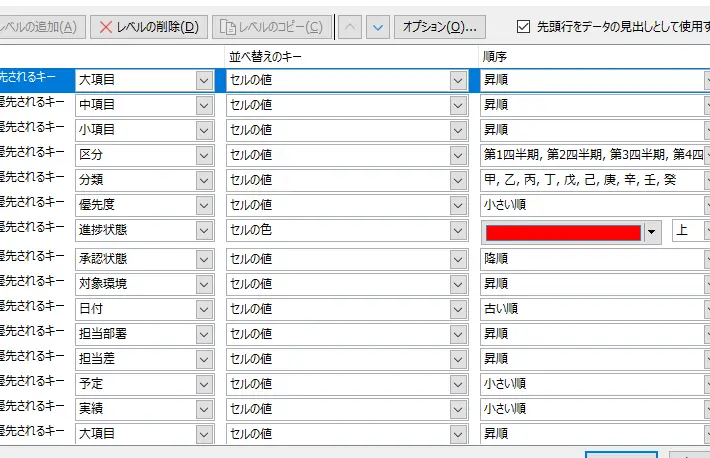Open the セルの値 dropdown in the 優先度 row
Screen dimensions: 710x458
pyautogui.click(x=347, y=205)
